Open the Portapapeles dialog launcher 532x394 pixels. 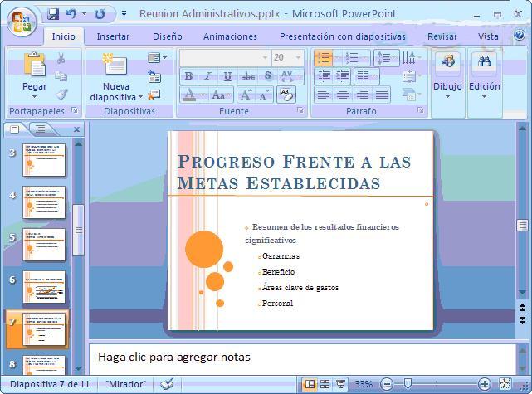[x=75, y=110]
